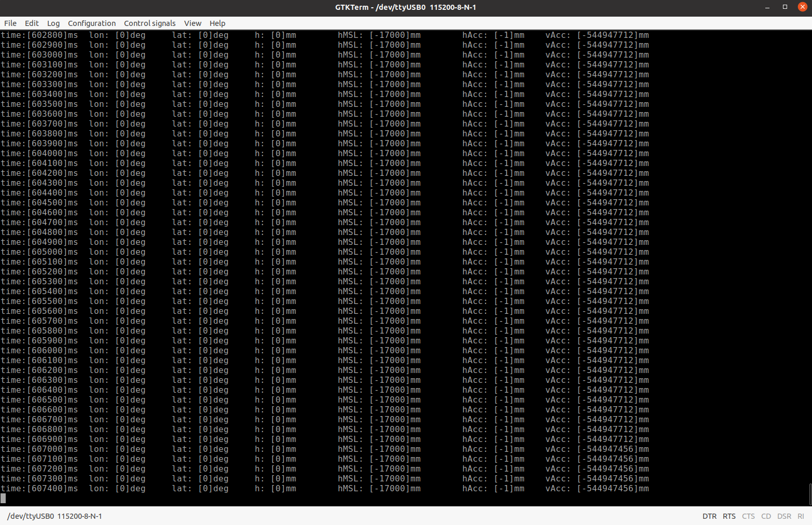Click the DSR signal indicator
This screenshot has height=525, width=812.
click(x=784, y=516)
